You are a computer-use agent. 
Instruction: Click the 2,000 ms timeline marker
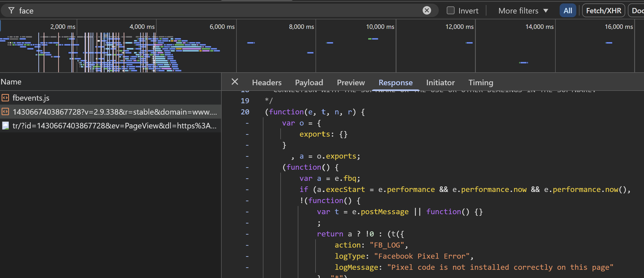pyautogui.click(x=63, y=27)
